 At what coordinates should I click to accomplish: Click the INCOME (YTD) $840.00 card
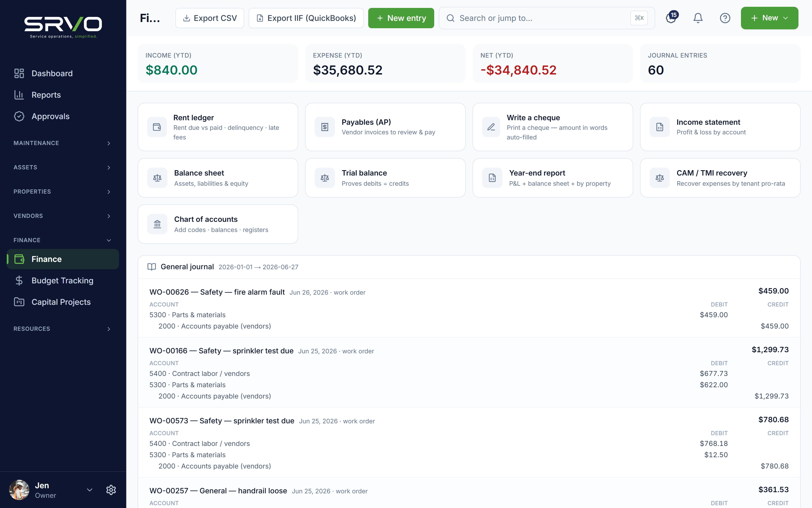point(218,63)
